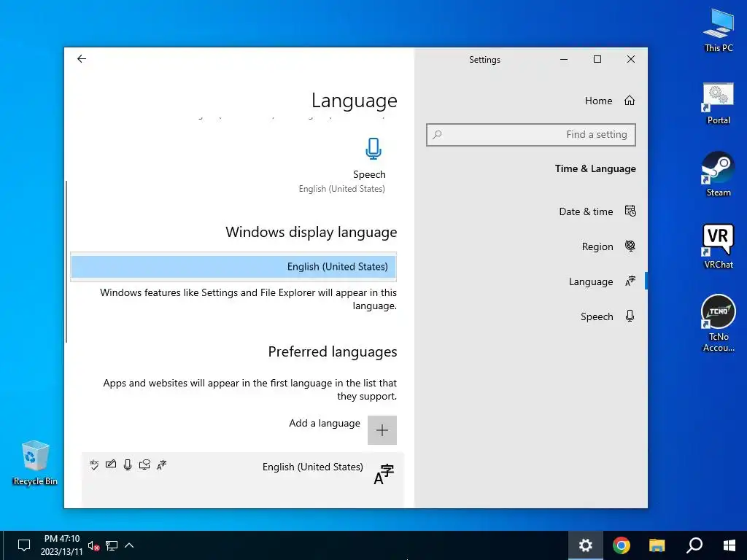This screenshot has width=747, height=560.
Task: Open This PC desktop icon
Action: 719,30
